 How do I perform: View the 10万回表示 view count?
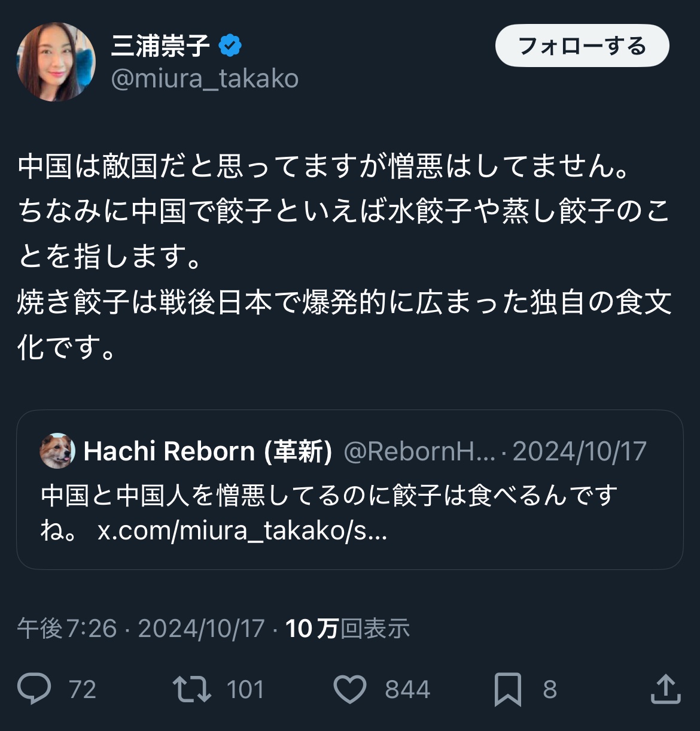tap(348, 629)
